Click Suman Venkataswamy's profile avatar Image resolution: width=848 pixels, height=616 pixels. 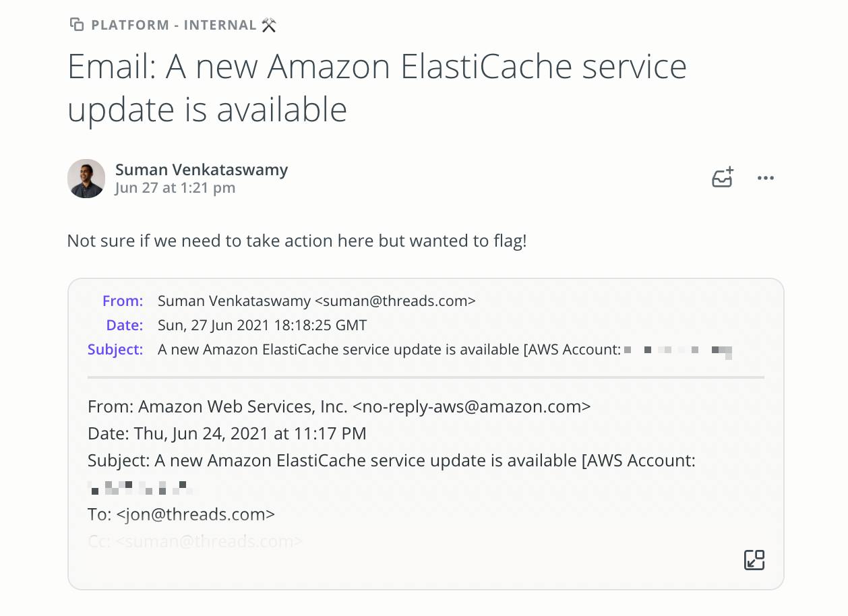pos(86,179)
